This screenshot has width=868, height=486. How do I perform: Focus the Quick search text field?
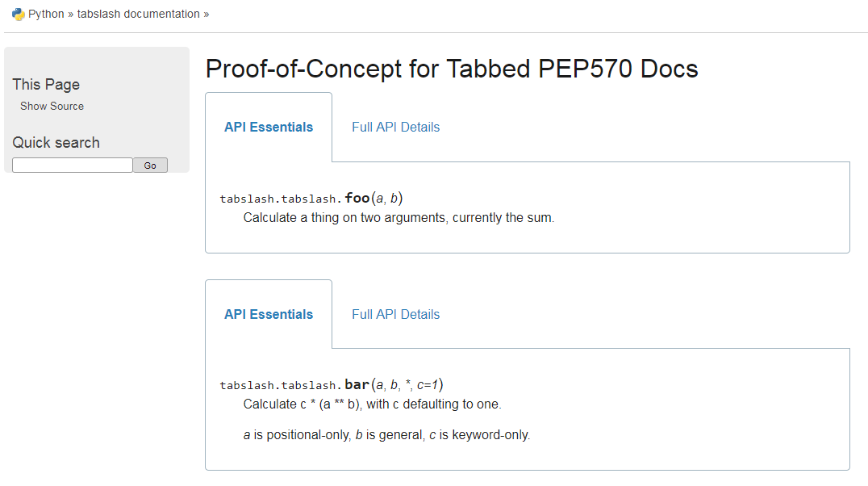pos(72,165)
